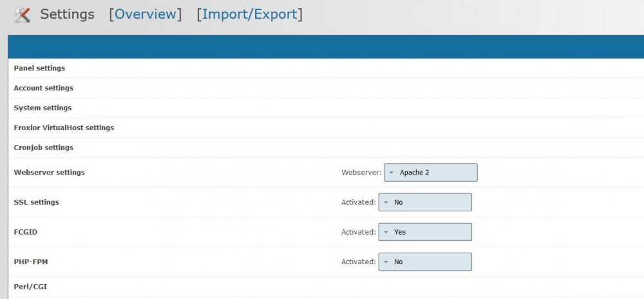Click arrow icon of SSL Activated dropdown

(x=386, y=202)
